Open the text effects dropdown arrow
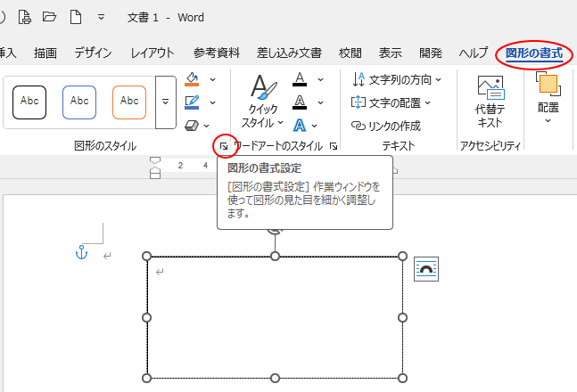Viewport: 577px width, 392px height. pyautogui.click(x=314, y=126)
